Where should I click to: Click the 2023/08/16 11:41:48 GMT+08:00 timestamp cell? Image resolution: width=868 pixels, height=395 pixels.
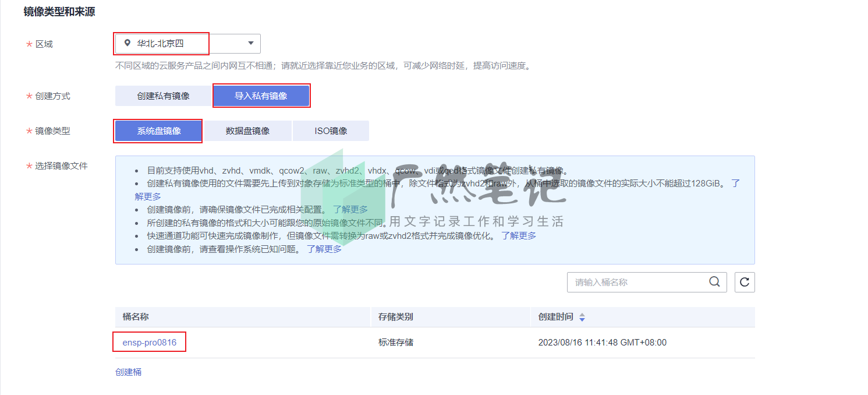[x=603, y=342]
